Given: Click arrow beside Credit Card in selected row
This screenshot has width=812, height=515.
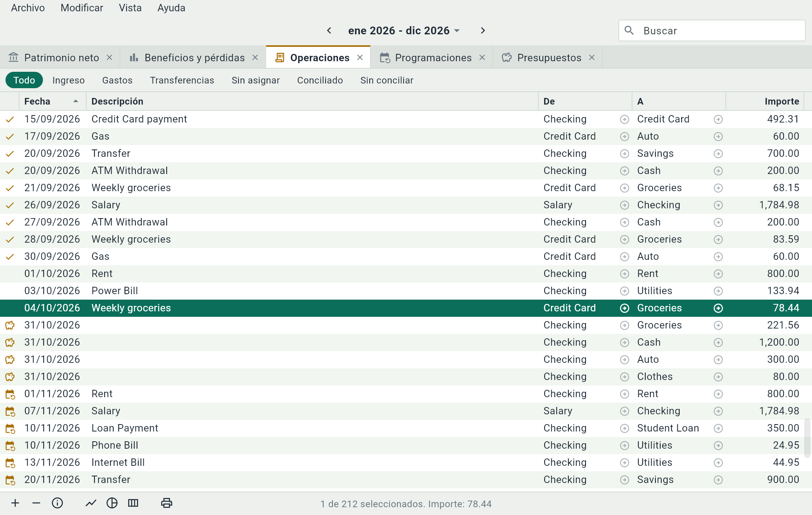Looking at the screenshot, I should (x=625, y=308).
